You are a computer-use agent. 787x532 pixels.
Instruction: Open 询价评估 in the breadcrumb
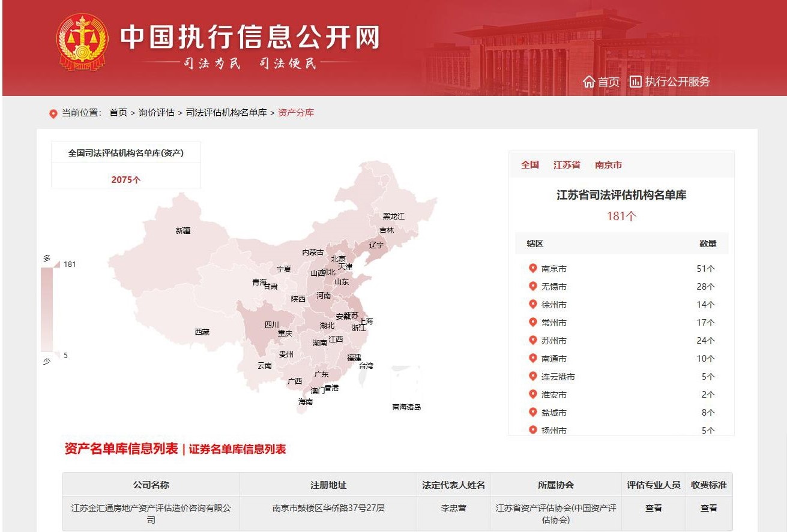[156, 113]
